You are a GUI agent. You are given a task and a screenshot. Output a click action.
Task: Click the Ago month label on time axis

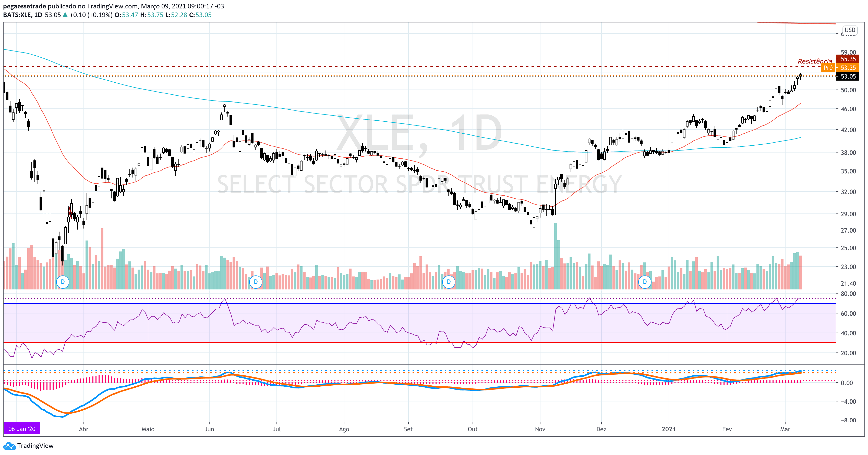[344, 429]
